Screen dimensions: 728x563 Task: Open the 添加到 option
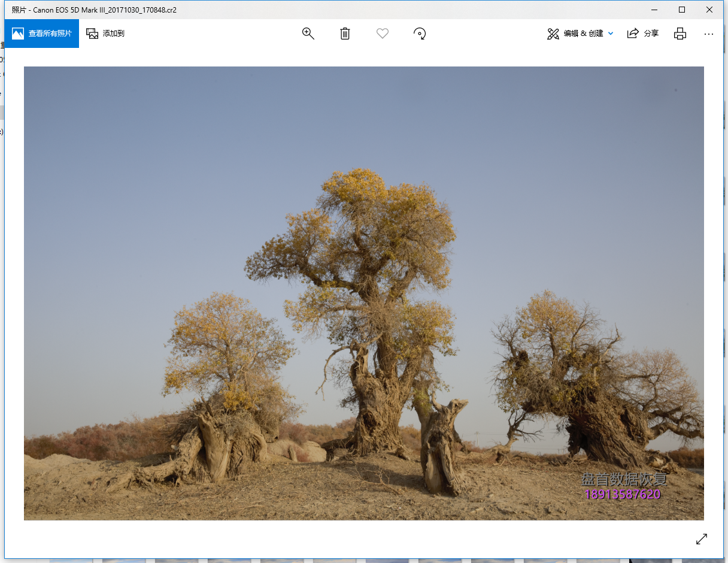(x=105, y=34)
